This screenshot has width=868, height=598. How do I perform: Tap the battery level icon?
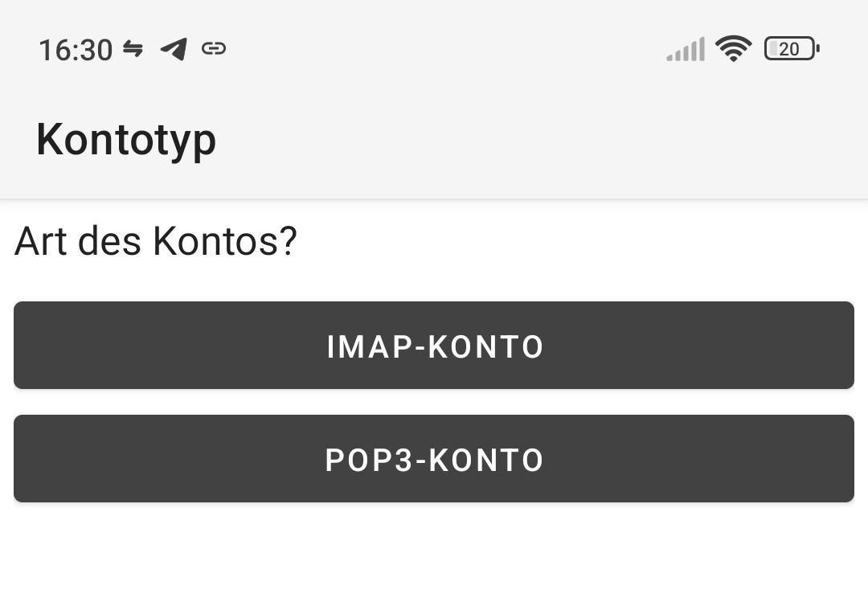[x=792, y=49]
